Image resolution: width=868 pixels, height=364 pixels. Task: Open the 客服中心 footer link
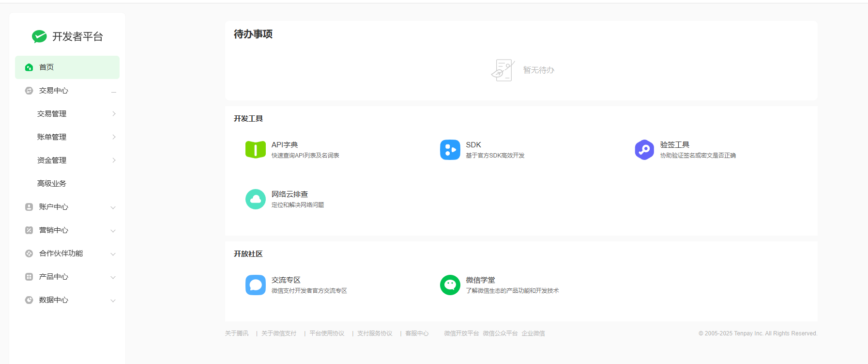point(417,333)
